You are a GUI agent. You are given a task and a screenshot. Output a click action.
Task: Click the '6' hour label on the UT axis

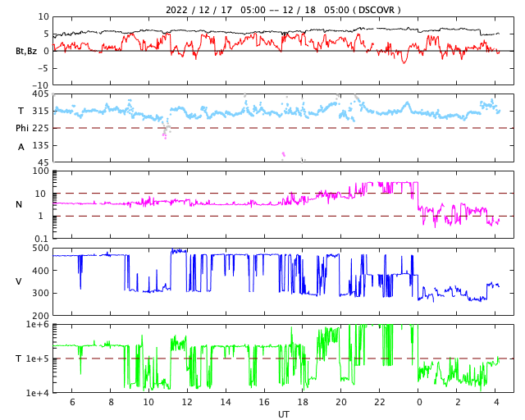click(x=72, y=402)
